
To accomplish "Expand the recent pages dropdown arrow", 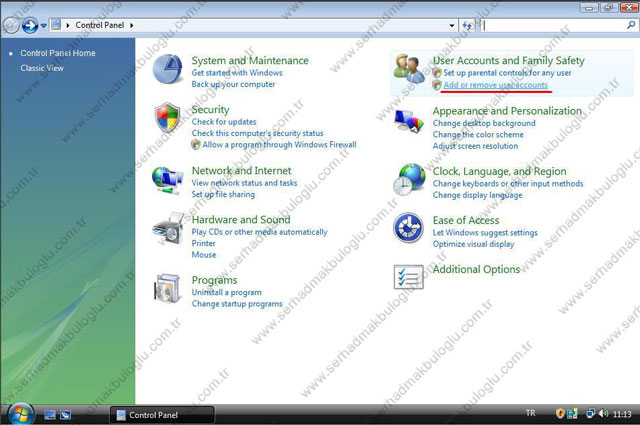I will (x=43, y=26).
